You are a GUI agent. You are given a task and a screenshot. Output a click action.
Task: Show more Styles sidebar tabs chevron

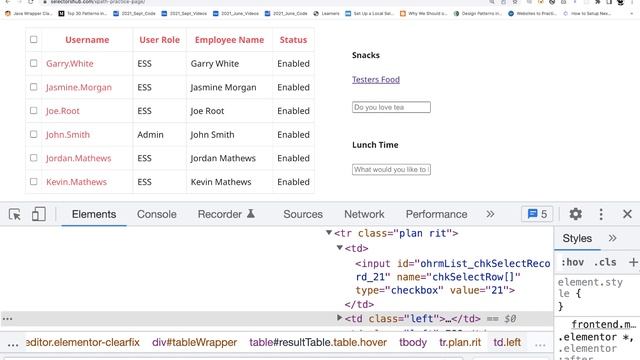612,238
